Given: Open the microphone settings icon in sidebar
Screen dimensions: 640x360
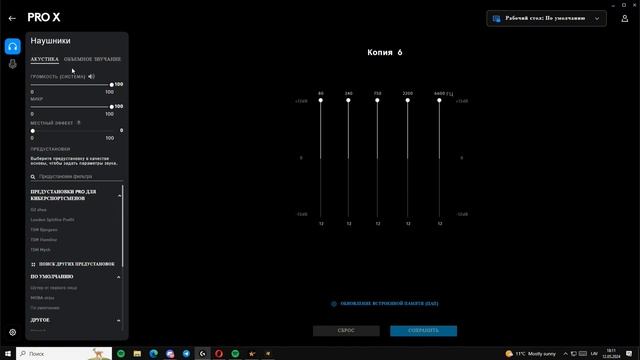Looking at the screenshot, I should [x=13, y=64].
